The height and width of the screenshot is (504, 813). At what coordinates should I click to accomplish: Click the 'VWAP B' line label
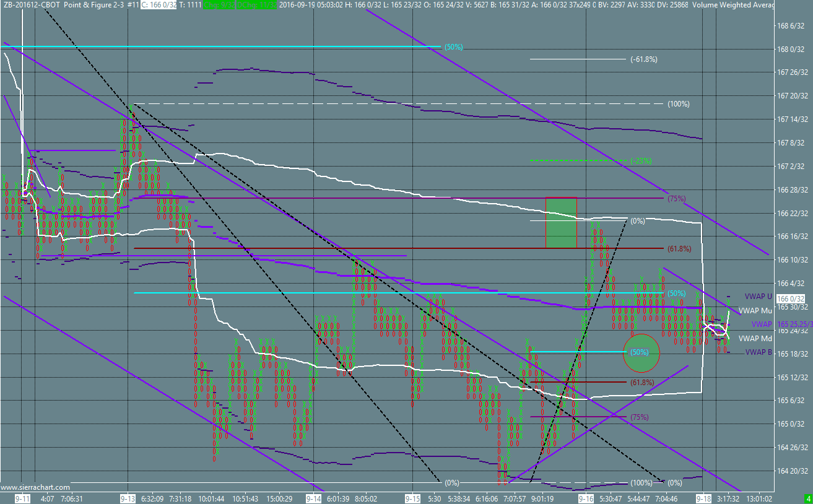tap(759, 352)
